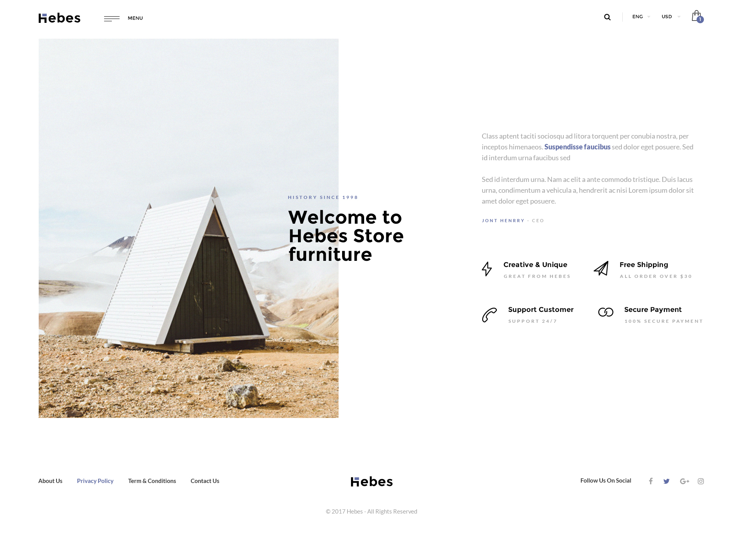
Task: Open Term & Conditions footer link
Action: (x=152, y=481)
